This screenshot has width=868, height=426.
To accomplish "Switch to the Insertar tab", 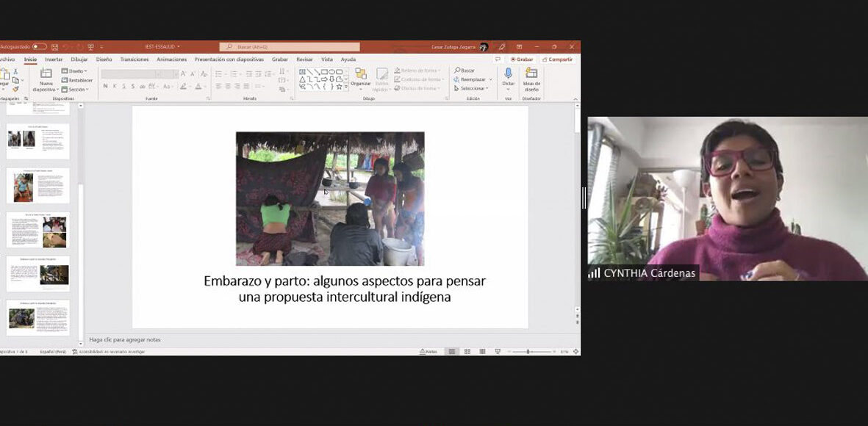I will tap(54, 59).
